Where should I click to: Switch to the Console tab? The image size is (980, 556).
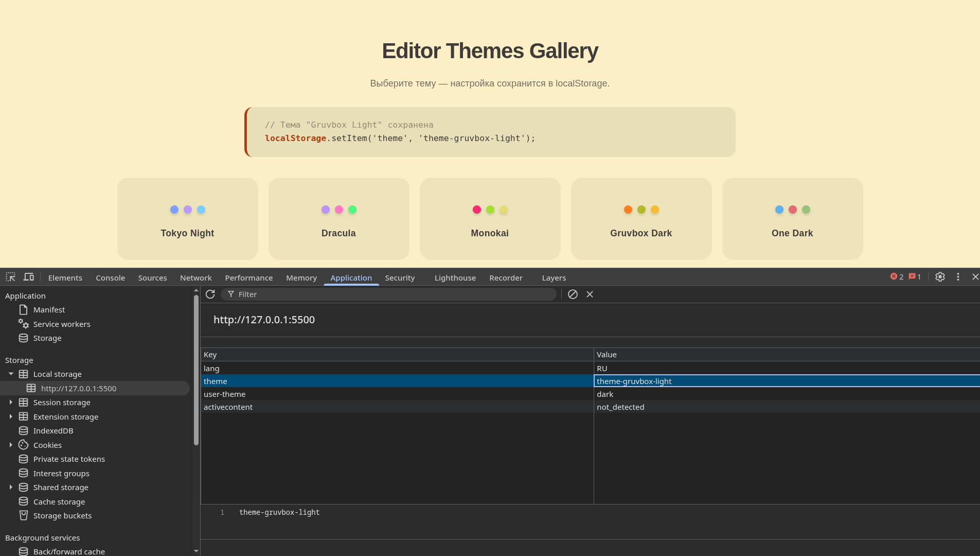pos(110,278)
